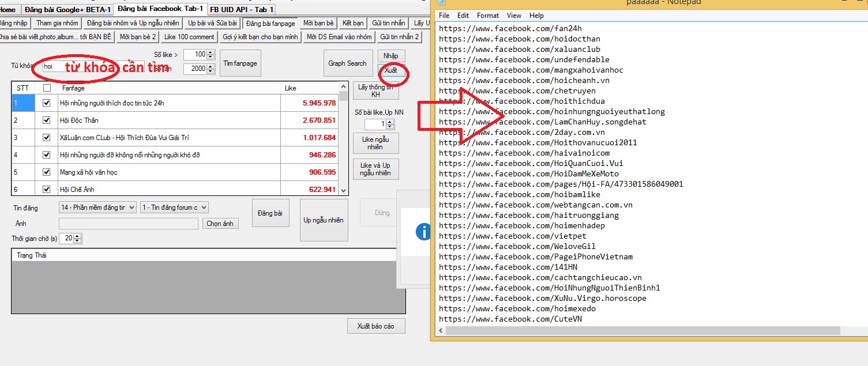868x366 pixels.
Task: Select the Đăng bài Facebook Tab-1 tab
Action: [x=160, y=9]
